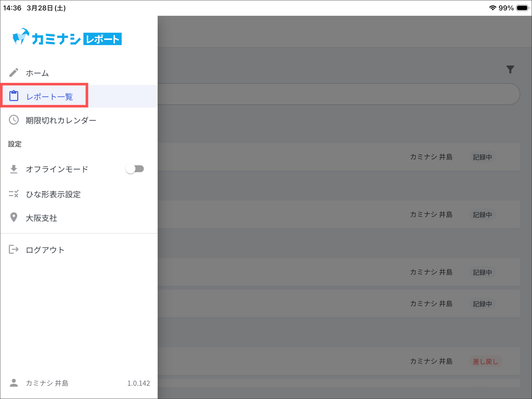
Task: Click the pencil icon next to ホーム
Action: point(14,73)
